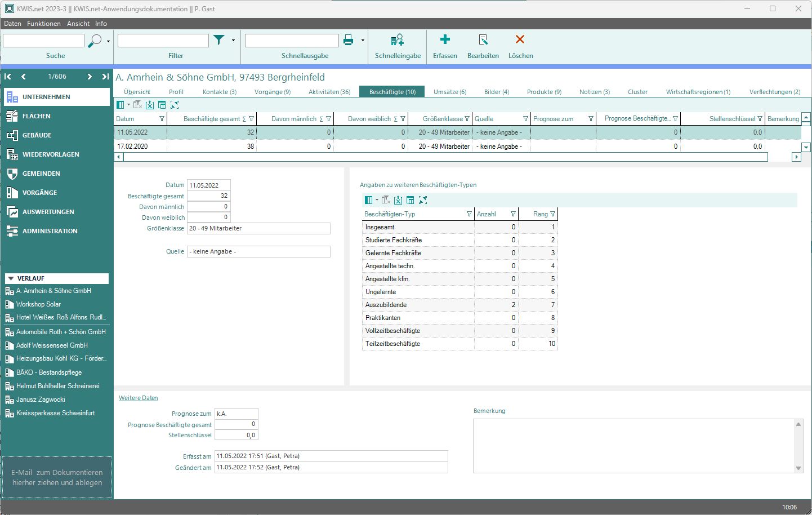Open Schnelleingabe quick entry
The image size is (812, 515).
click(x=398, y=46)
